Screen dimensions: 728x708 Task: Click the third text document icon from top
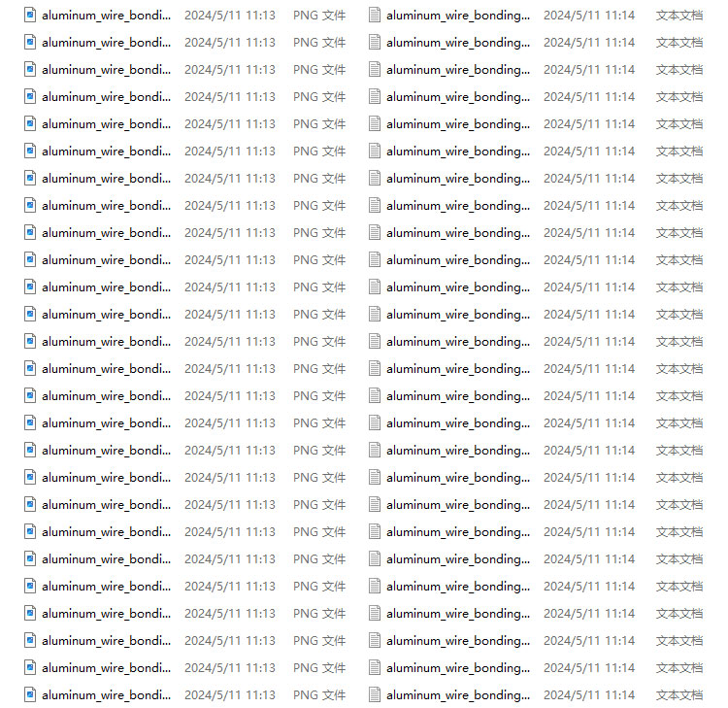coord(375,70)
